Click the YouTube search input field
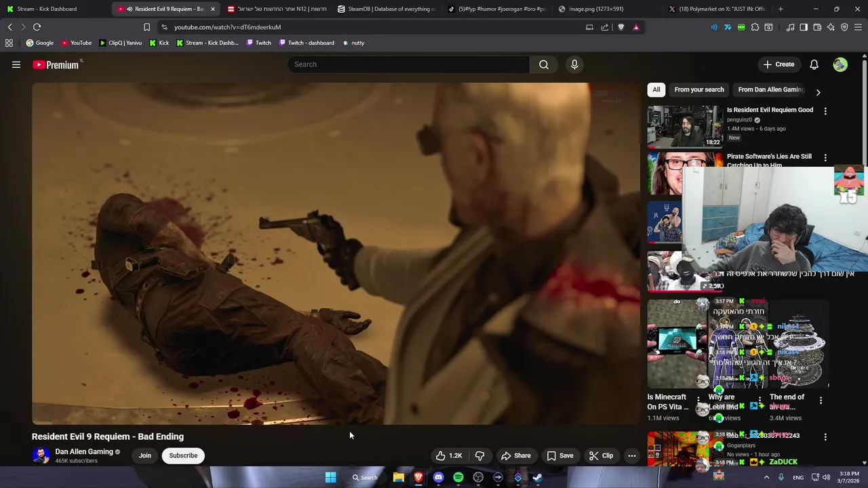The height and width of the screenshot is (488, 868). click(x=409, y=64)
